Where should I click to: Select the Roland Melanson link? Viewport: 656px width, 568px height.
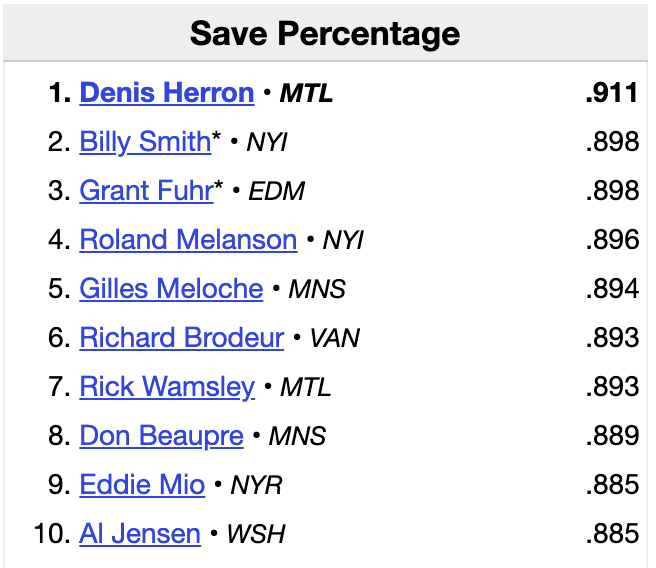(x=188, y=240)
